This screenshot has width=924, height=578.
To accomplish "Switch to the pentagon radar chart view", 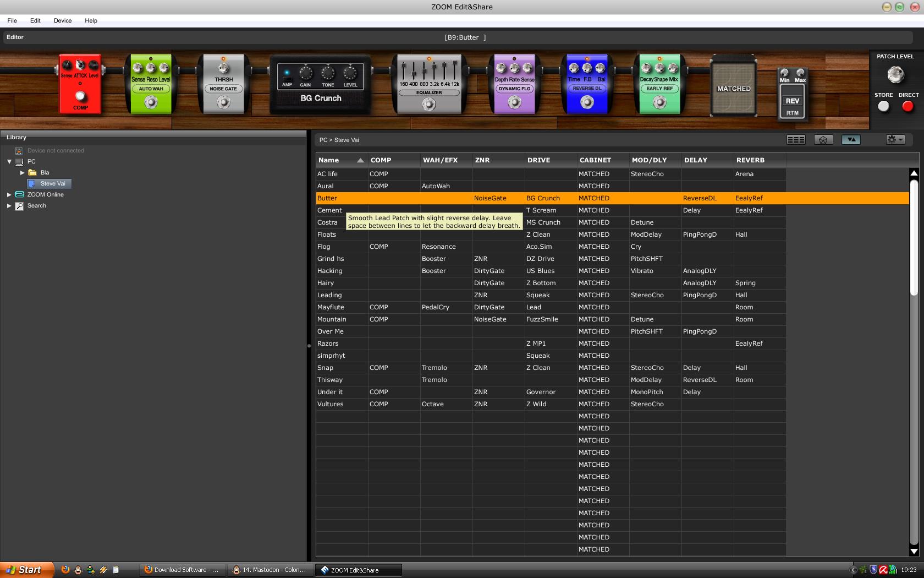I will [x=823, y=140].
